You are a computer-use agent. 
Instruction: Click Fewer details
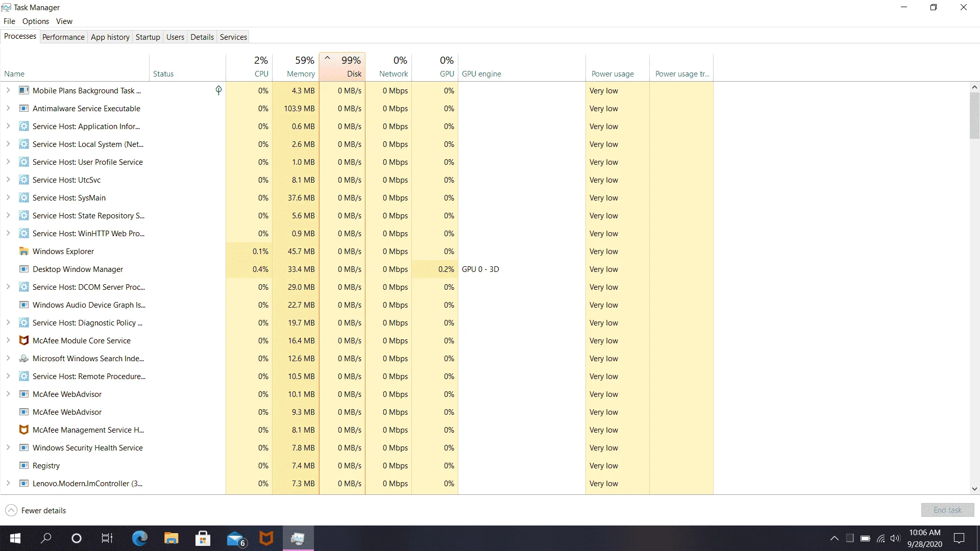click(x=36, y=510)
